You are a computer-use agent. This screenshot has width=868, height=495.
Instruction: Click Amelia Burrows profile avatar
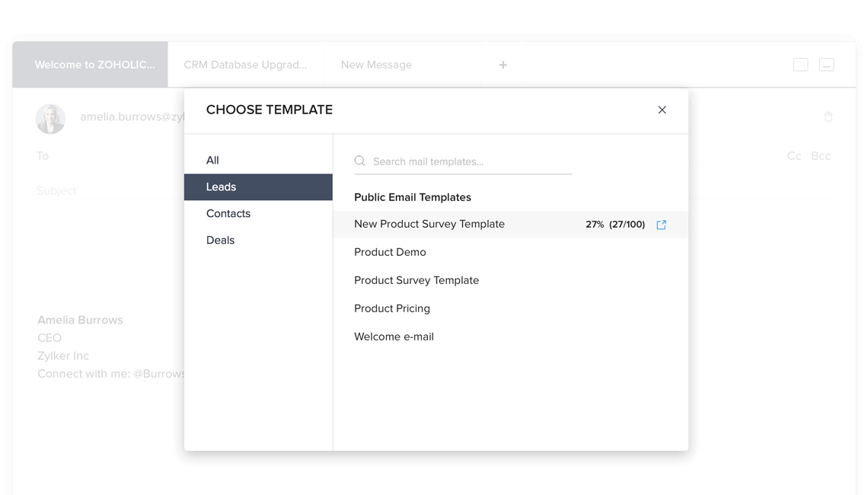click(50, 119)
